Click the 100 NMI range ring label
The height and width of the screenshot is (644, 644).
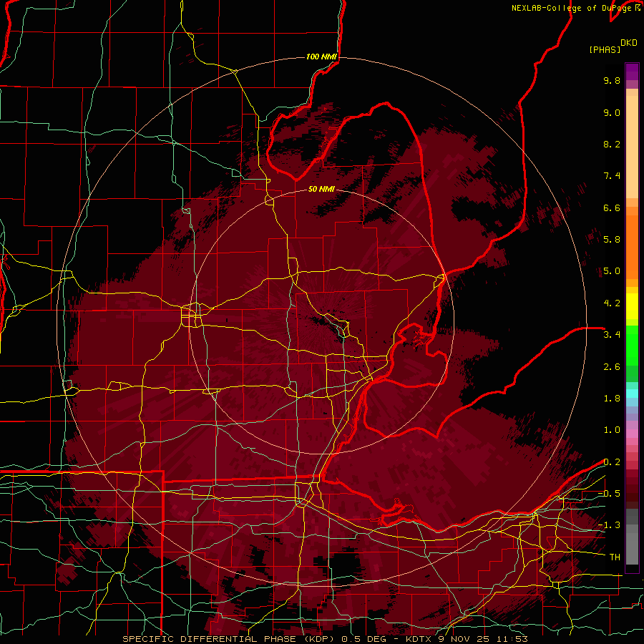click(321, 57)
